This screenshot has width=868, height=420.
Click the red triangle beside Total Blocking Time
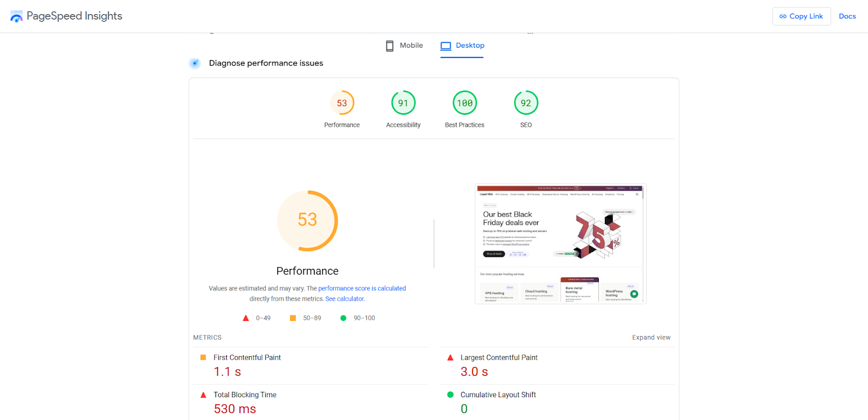[203, 395]
